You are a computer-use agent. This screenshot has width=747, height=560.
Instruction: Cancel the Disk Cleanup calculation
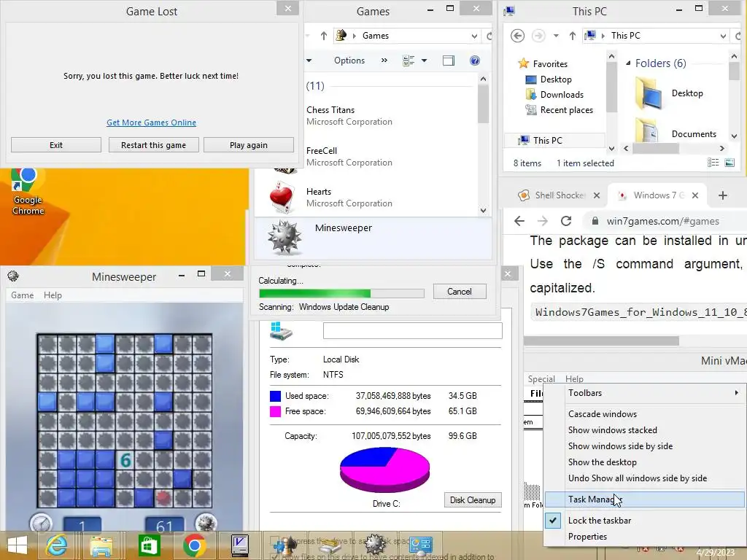click(x=460, y=292)
